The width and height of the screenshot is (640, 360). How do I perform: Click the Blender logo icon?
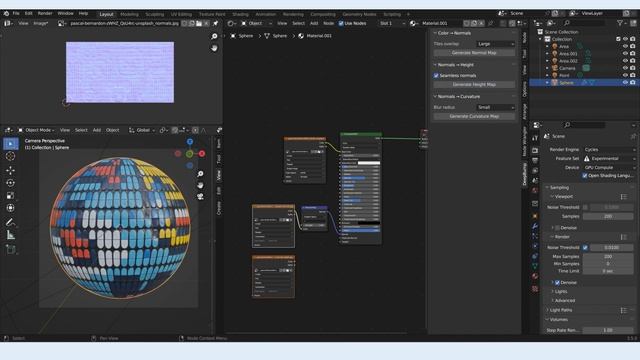pos(6,13)
